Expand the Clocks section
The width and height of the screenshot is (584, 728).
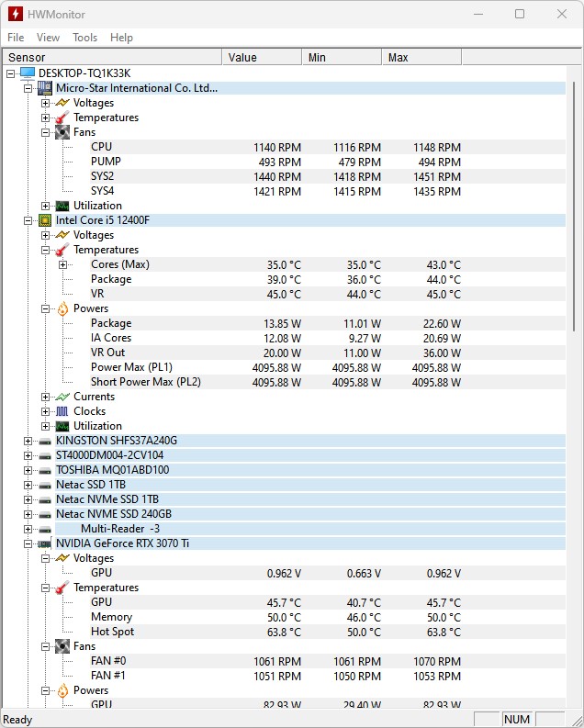pos(45,411)
